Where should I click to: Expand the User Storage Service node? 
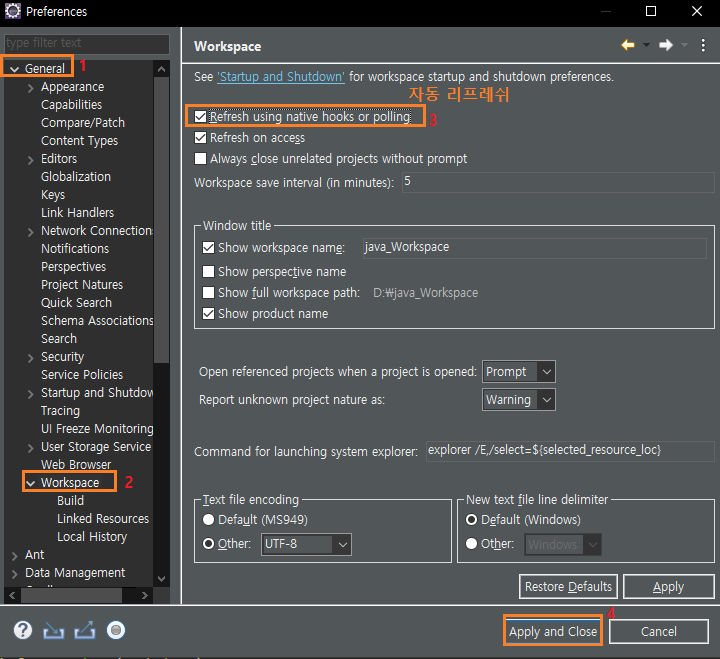pos(30,448)
